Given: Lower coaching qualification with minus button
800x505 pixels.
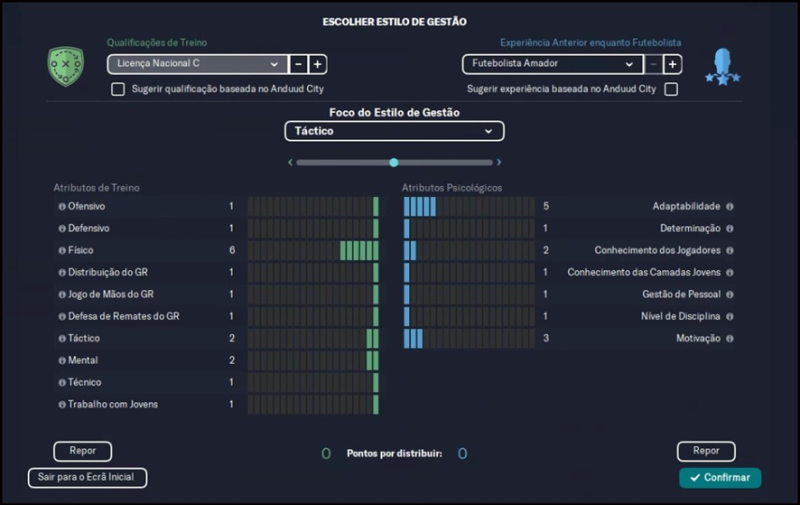Looking at the screenshot, I should pos(298,64).
